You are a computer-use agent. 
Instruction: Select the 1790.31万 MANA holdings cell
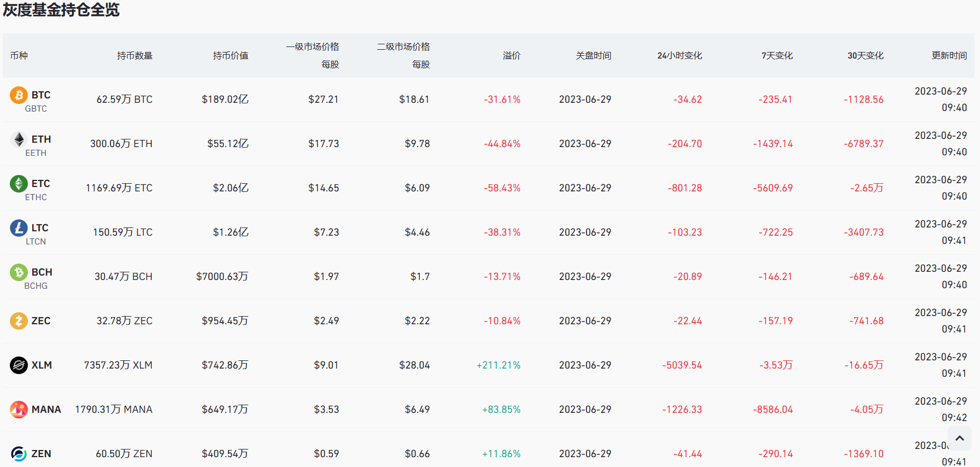(x=114, y=410)
